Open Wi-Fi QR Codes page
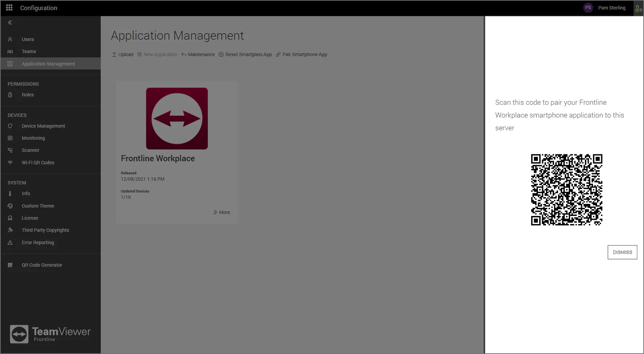The width and height of the screenshot is (644, 354). (x=51, y=162)
